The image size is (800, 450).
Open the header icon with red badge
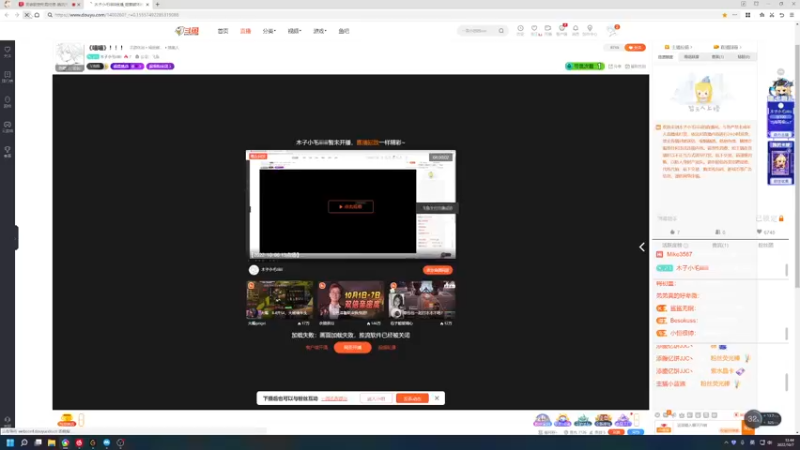coord(562,30)
